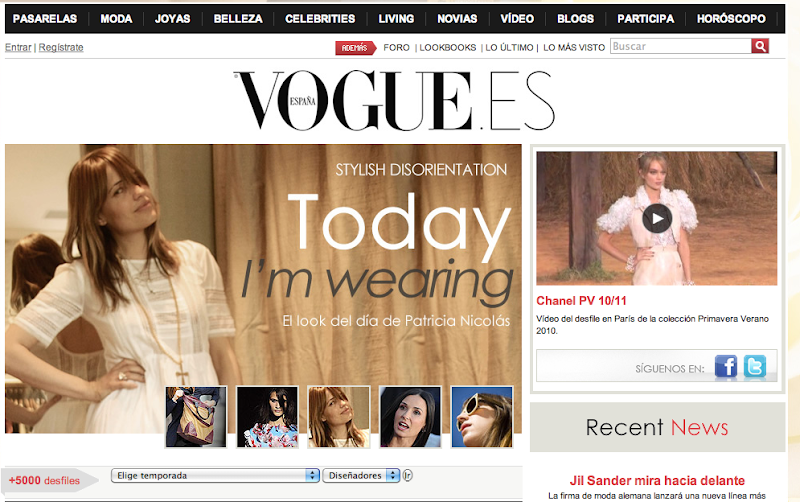Open the HORÓSCOPO section
This screenshot has width=800, height=502.
pyautogui.click(x=731, y=19)
